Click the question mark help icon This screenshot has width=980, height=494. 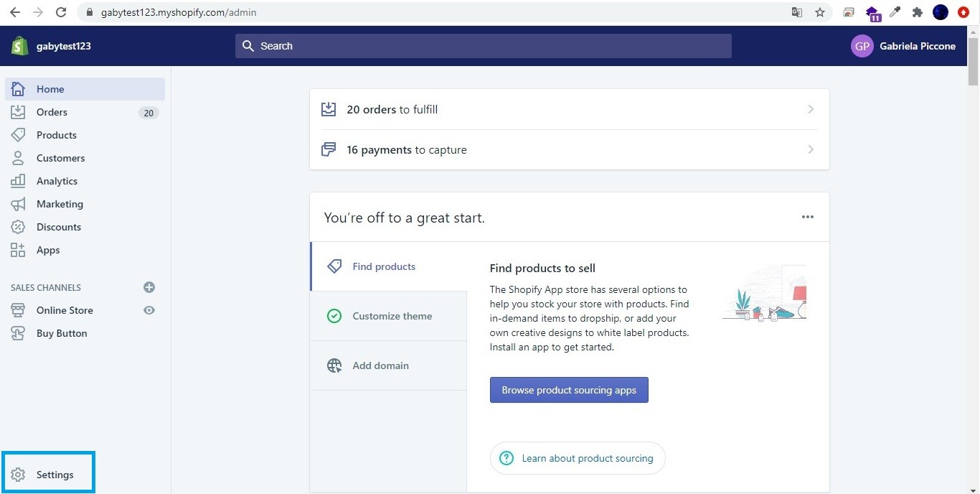tap(507, 458)
